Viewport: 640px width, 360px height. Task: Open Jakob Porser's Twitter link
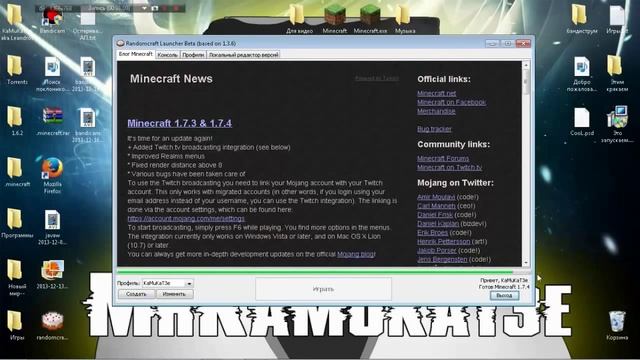tap(437, 251)
